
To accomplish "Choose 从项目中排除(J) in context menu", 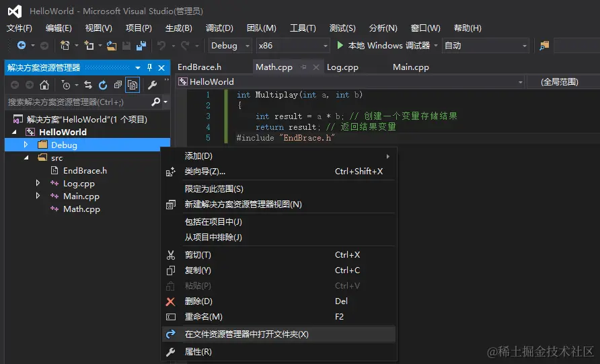I will 279,238.
